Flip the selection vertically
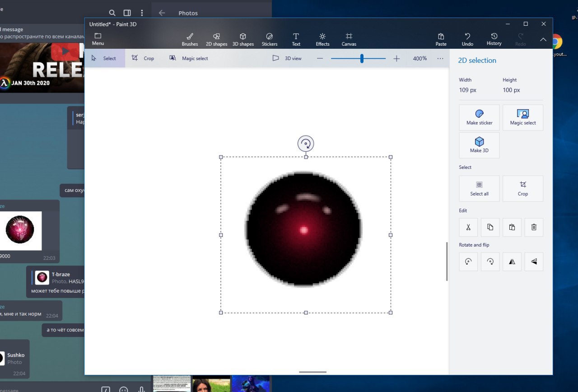The image size is (578, 392). point(534,261)
